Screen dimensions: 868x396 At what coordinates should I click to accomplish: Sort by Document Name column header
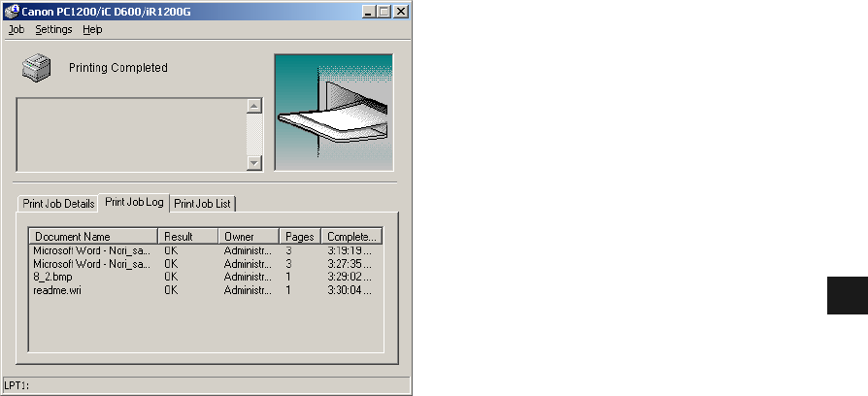point(93,237)
